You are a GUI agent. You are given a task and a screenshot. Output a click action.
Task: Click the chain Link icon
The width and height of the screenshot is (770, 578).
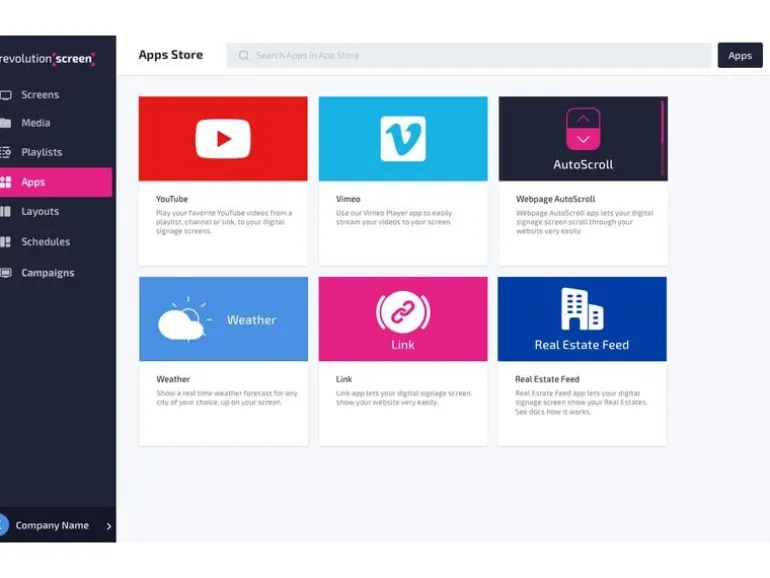click(403, 312)
